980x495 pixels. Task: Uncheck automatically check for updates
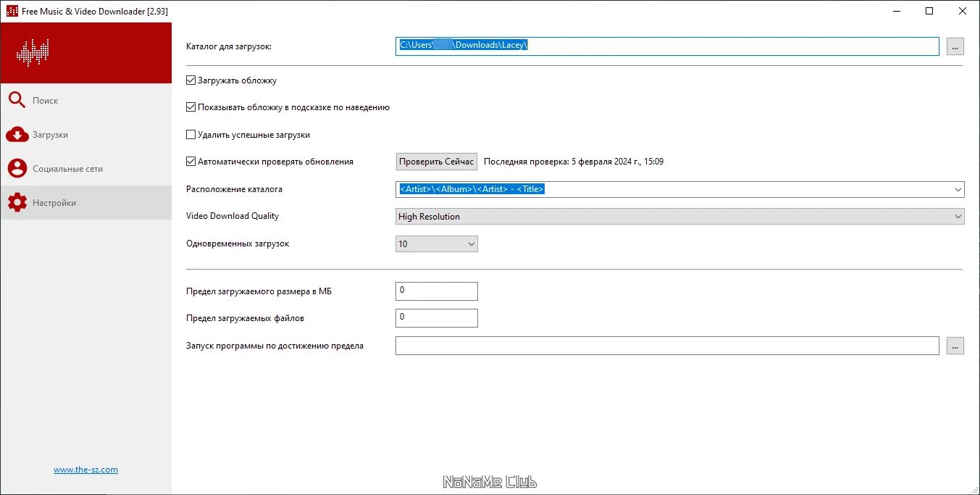click(x=191, y=162)
